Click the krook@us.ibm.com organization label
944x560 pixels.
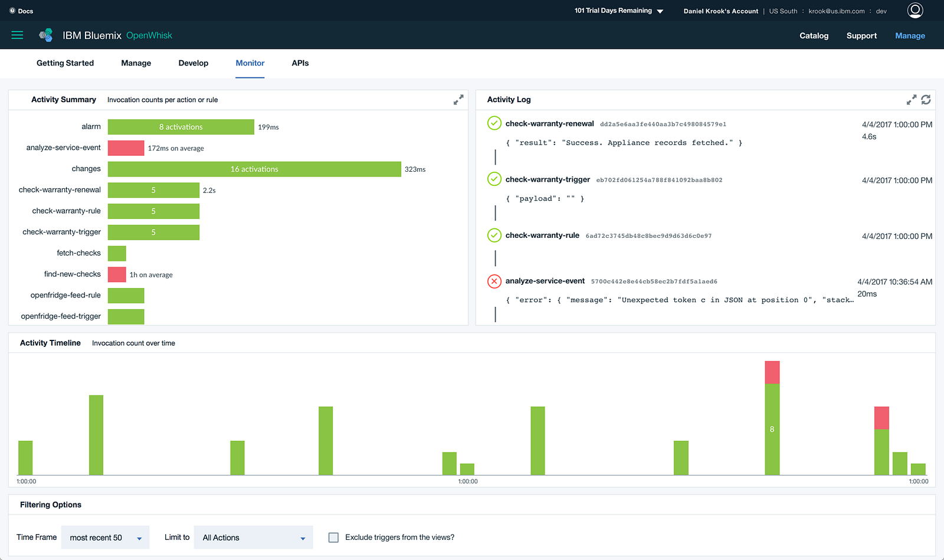click(x=837, y=11)
